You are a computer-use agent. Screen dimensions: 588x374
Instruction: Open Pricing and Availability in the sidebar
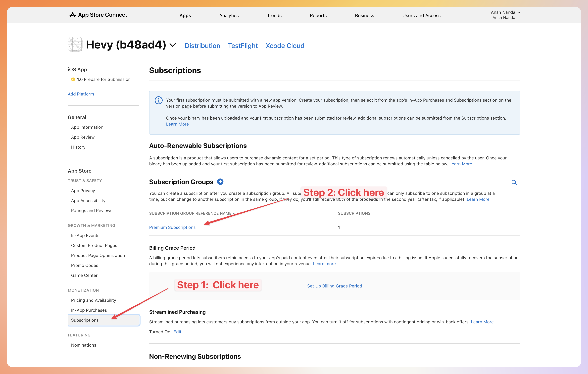[94, 300]
